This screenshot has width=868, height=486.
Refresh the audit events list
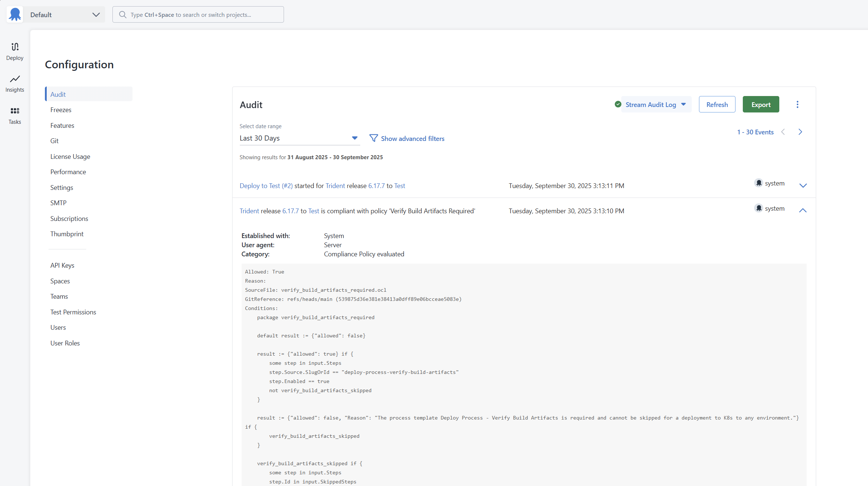(717, 104)
